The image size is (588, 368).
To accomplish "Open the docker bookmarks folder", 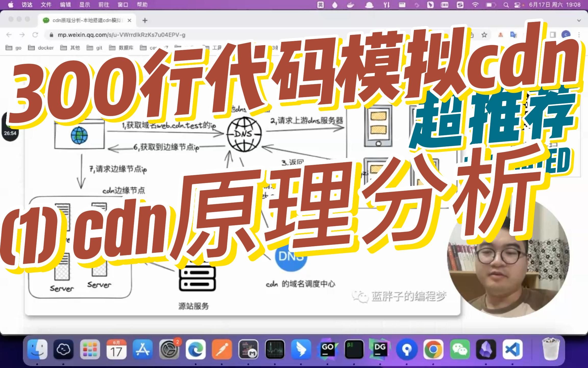I will coord(41,48).
